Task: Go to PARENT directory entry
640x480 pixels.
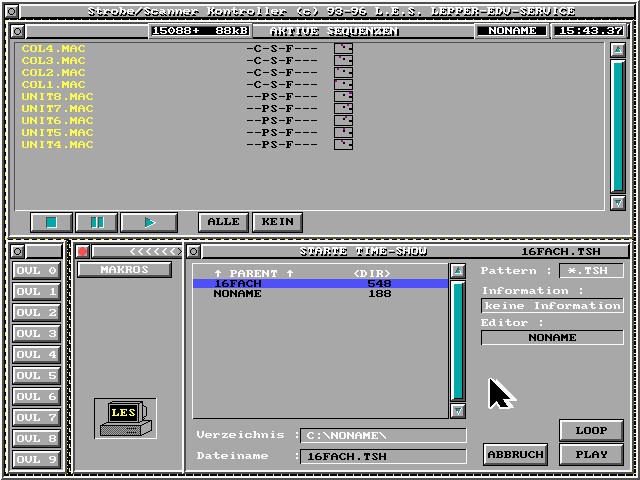Action: [320, 273]
